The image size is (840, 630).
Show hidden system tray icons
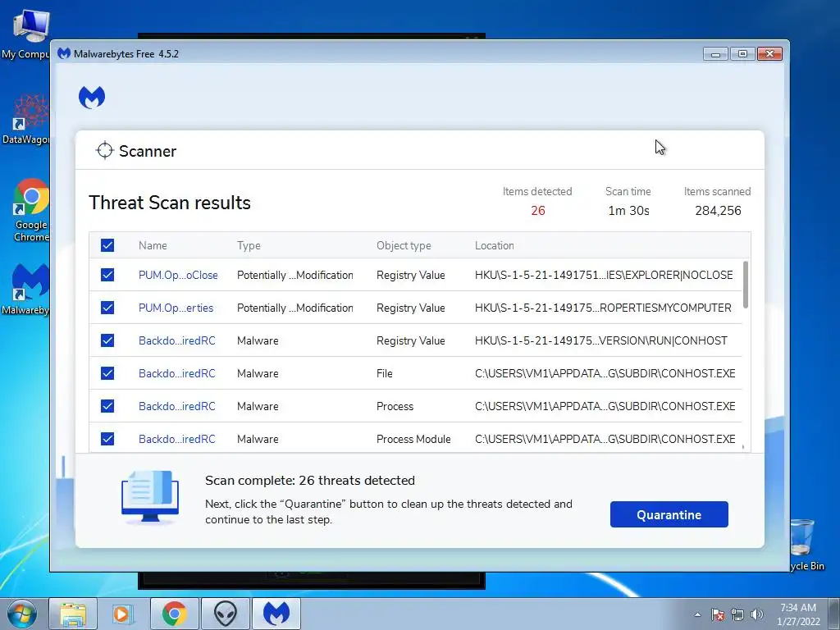697,614
